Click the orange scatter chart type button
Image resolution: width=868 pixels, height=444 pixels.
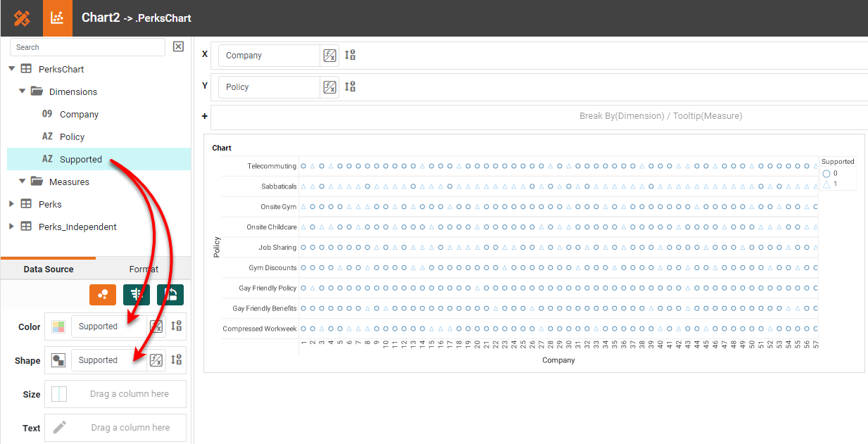(x=103, y=295)
